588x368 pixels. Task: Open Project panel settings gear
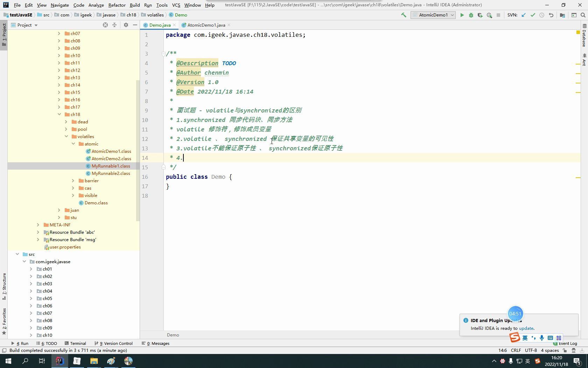(126, 25)
